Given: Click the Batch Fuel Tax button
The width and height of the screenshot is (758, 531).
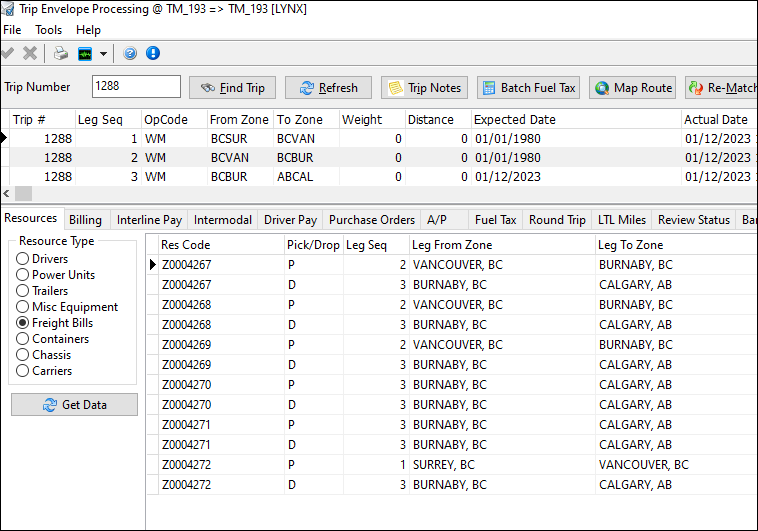Looking at the screenshot, I should point(528,88).
